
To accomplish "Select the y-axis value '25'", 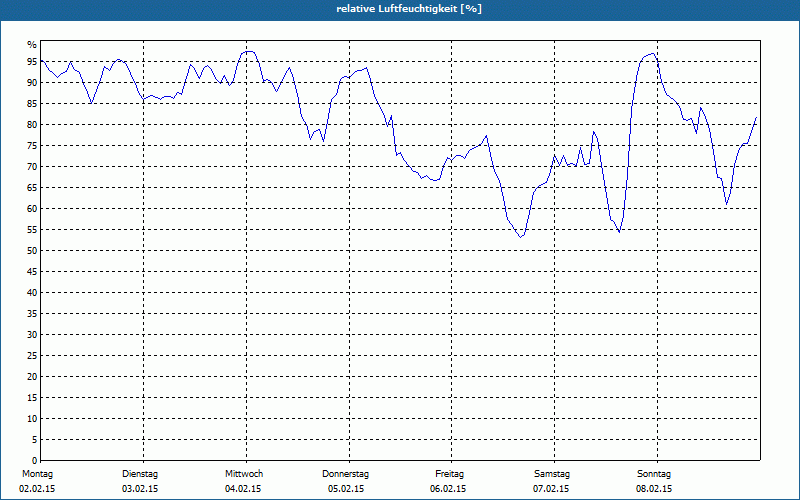I will 32,356.
